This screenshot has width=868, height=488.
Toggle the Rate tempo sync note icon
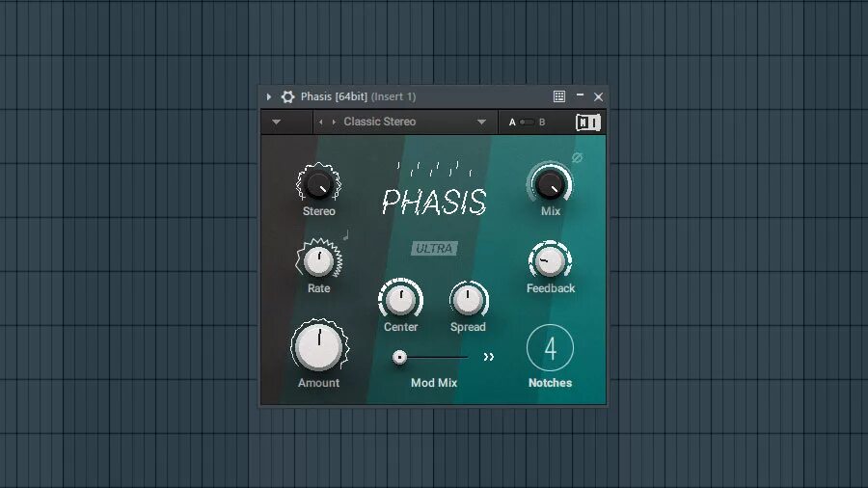coord(346,235)
